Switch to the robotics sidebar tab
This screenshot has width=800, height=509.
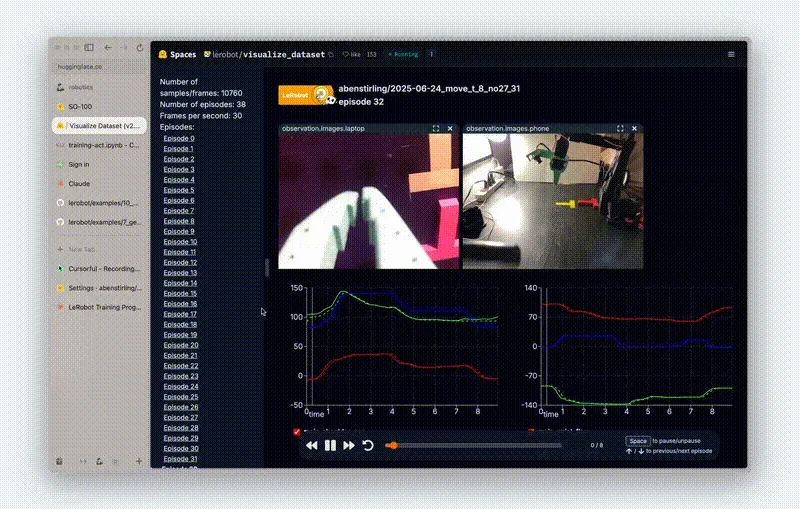(x=99, y=87)
